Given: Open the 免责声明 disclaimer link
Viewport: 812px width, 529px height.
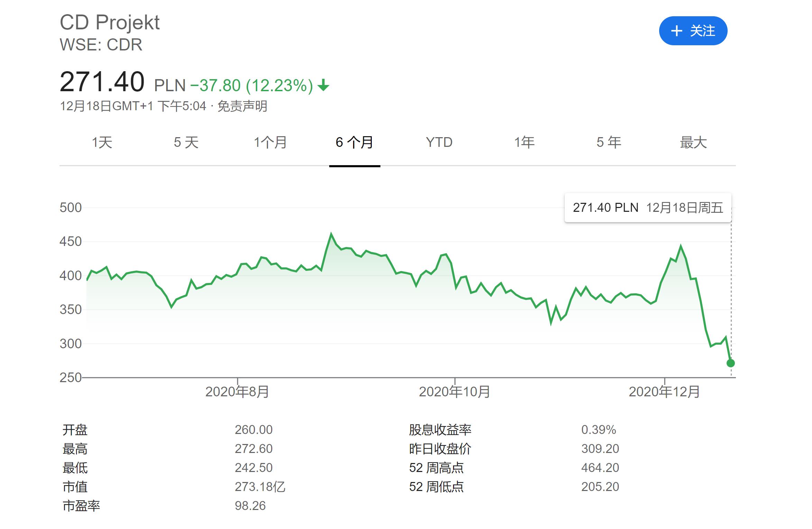Looking at the screenshot, I should (x=242, y=106).
